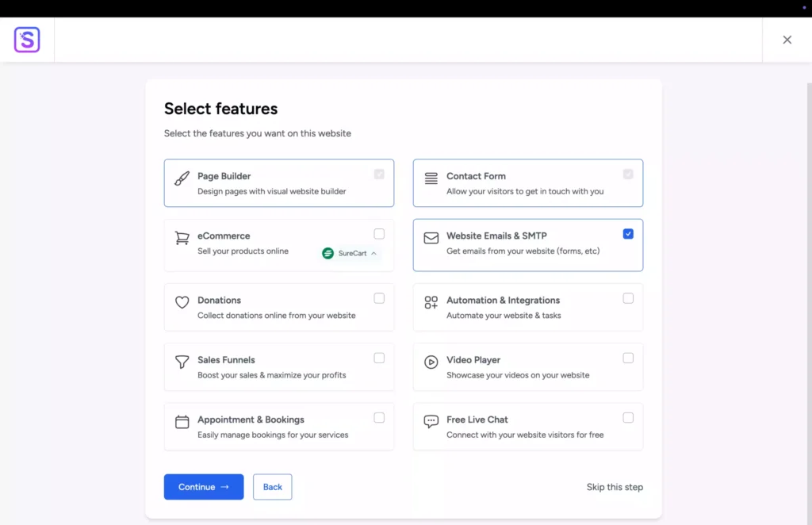Click the Automation & Integrations title
This screenshot has height=525, width=812.
(x=503, y=301)
